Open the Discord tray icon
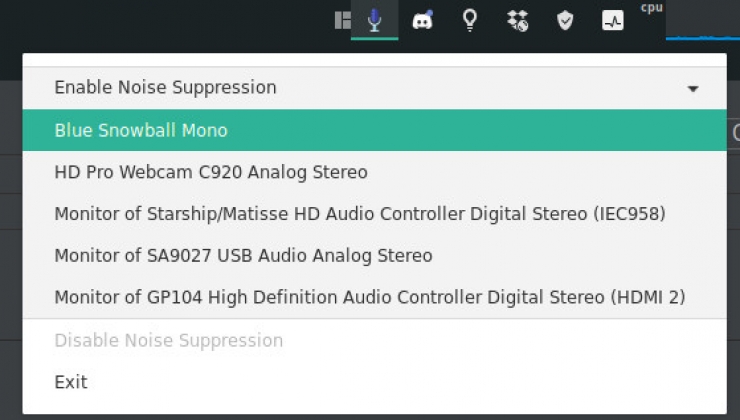 pyautogui.click(x=422, y=20)
